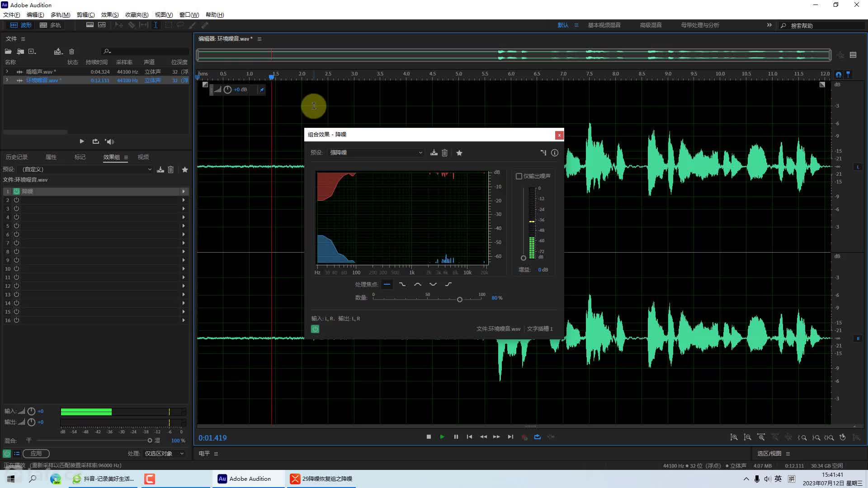
Task: Expand effect slot 1 arrow menu
Action: [x=184, y=192]
